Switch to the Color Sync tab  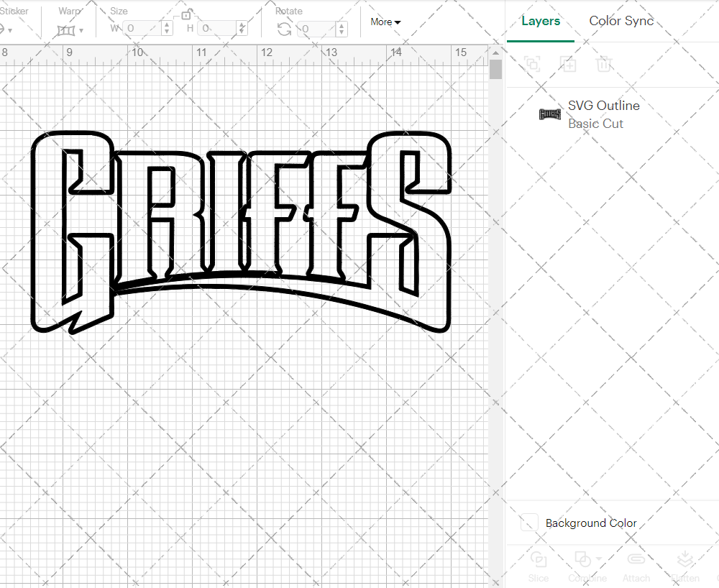[620, 21]
